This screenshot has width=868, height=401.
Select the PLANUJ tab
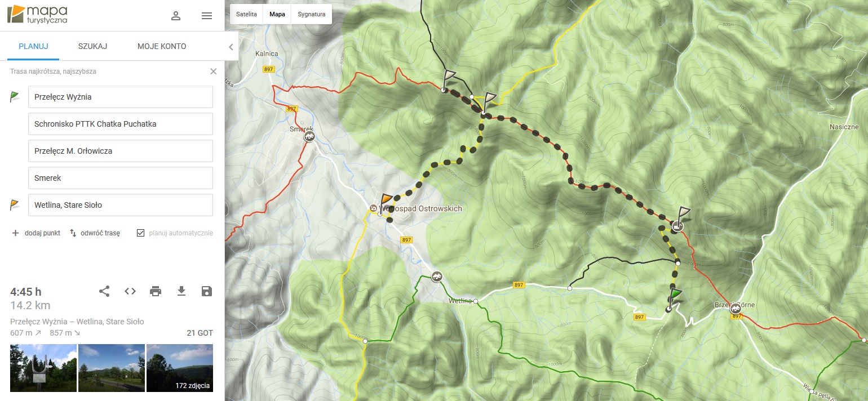point(33,46)
